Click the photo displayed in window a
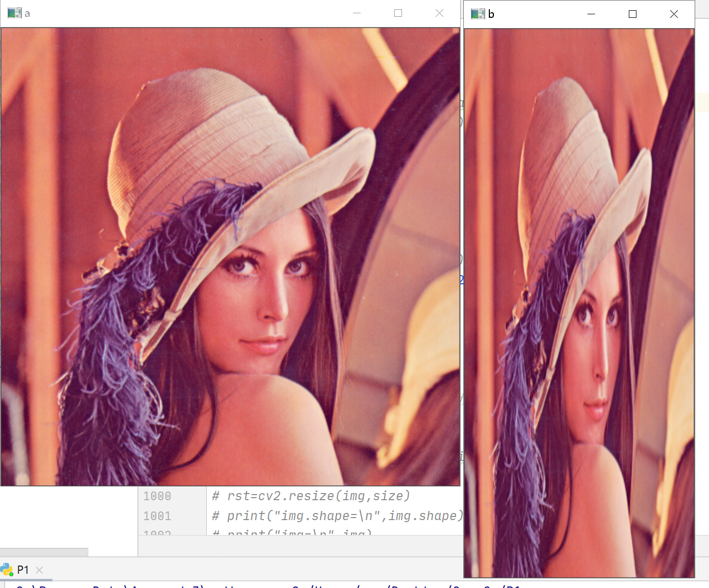Image resolution: width=709 pixels, height=588 pixels. [230, 257]
